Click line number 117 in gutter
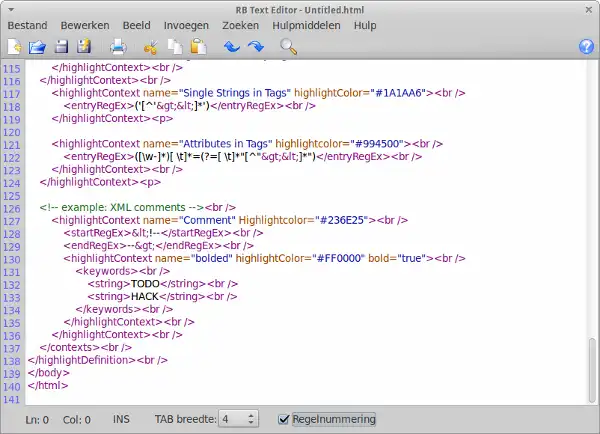The height and width of the screenshot is (434, 600). pos(11,94)
